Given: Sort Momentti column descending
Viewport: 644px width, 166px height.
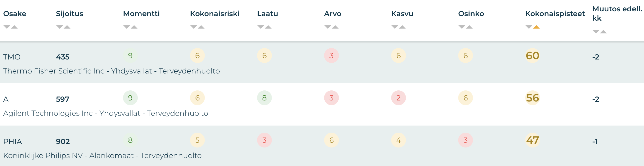Looking at the screenshot, I should (127, 27).
